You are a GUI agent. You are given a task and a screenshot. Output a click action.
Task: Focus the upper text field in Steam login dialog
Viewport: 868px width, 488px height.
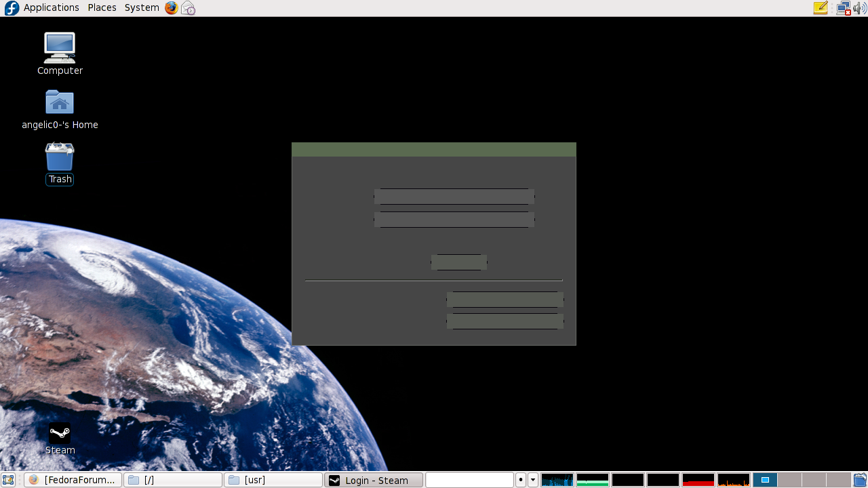tap(454, 197)
